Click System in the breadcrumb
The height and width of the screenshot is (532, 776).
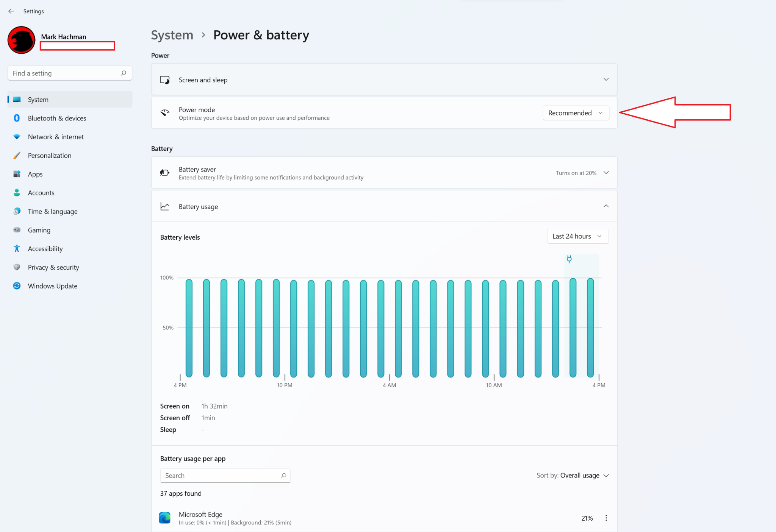172,35
